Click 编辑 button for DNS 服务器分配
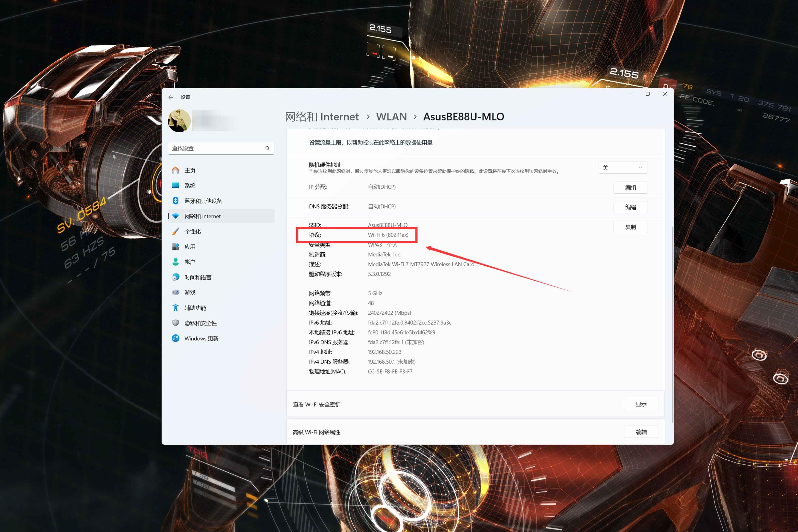This screenshot has width=798, height=532. [x=630, y=207]
